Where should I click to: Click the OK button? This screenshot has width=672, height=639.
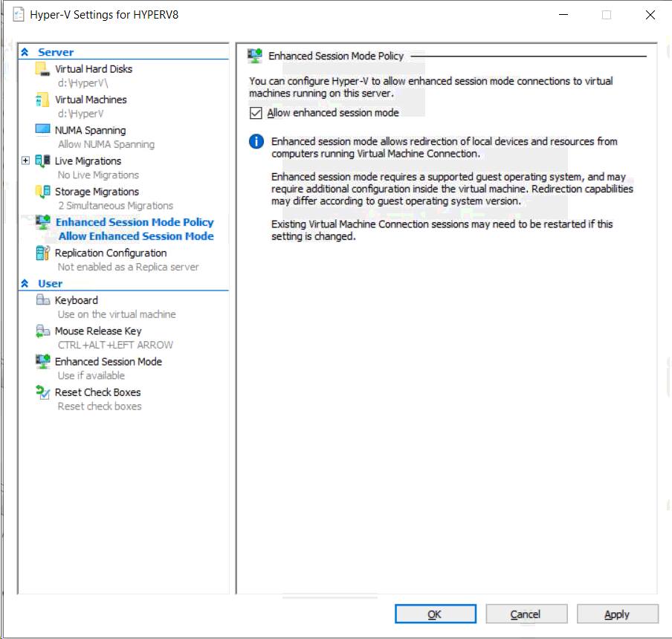coord(436,614)
